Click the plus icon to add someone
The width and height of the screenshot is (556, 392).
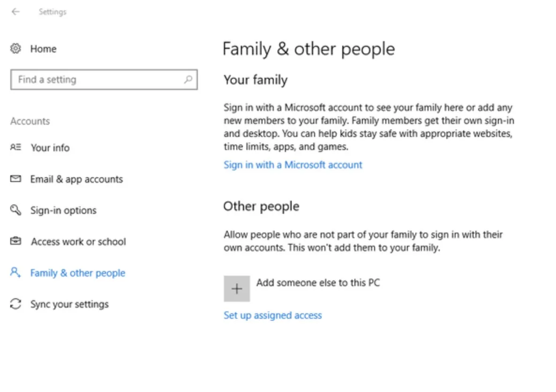click(x=237, y=288)
